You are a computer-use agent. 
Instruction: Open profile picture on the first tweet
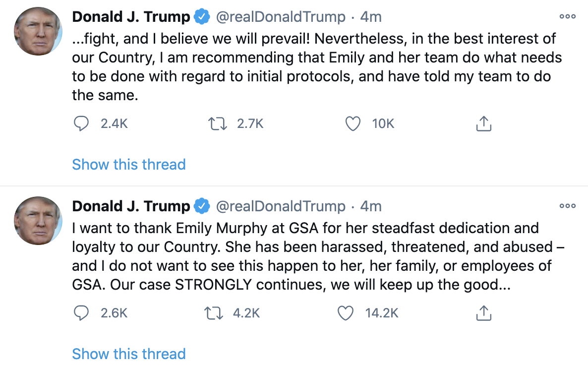(x=38, y=31)
